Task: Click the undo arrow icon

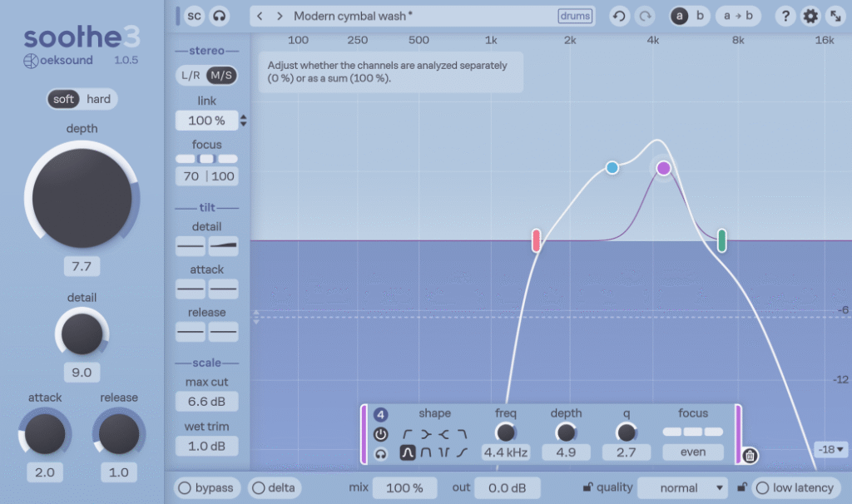Action: [619, 17]
